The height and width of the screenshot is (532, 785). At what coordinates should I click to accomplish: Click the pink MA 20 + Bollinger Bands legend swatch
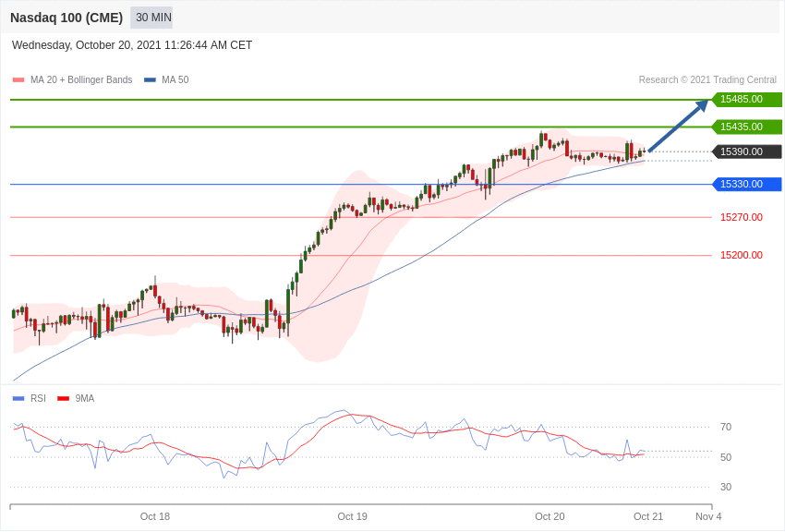[x=18, y=80]
